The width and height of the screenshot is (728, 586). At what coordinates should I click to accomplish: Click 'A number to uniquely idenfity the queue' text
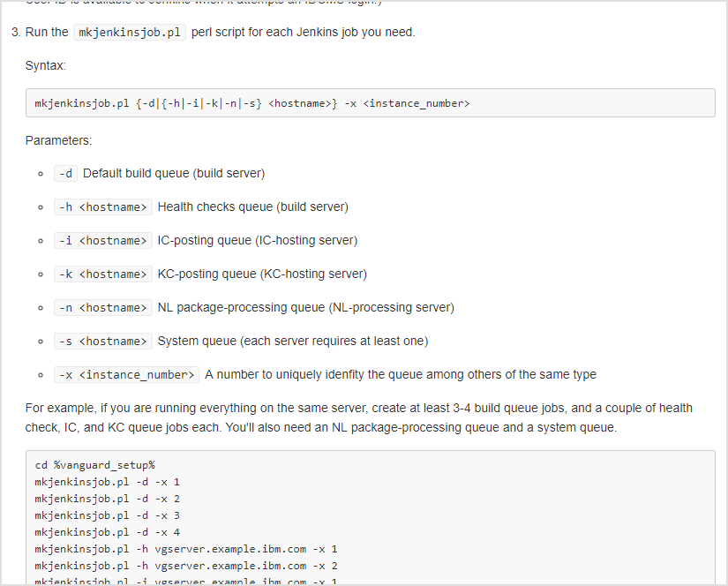[x=401, y=375]
